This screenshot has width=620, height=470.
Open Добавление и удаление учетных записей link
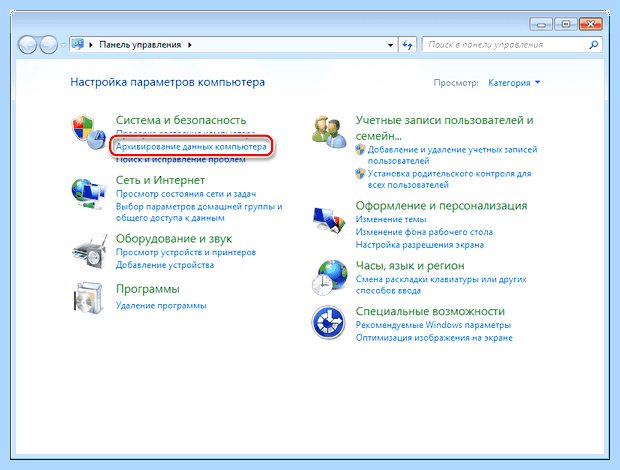click(452, 155)
